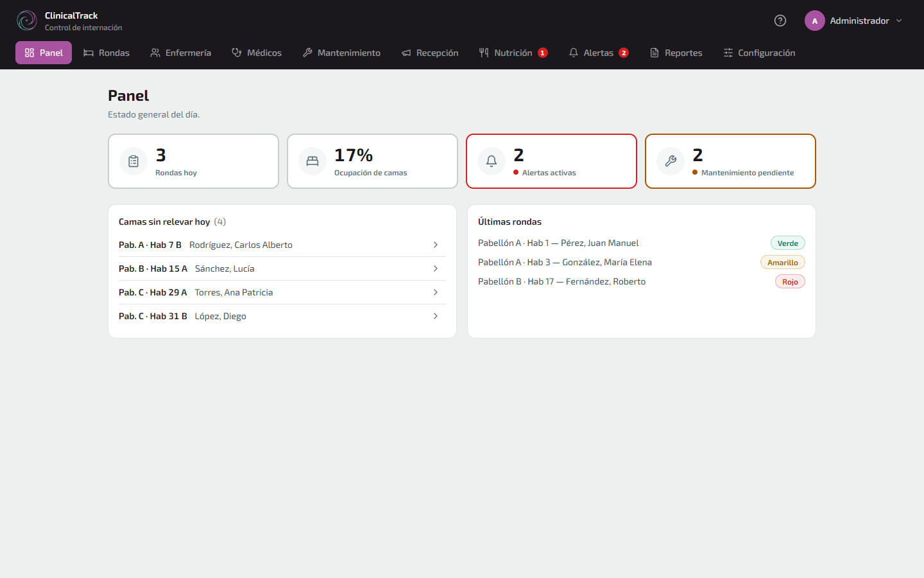Click the Administrador avatar circle
This screenshot has width=924, height=578.
[x=815, y=21]
